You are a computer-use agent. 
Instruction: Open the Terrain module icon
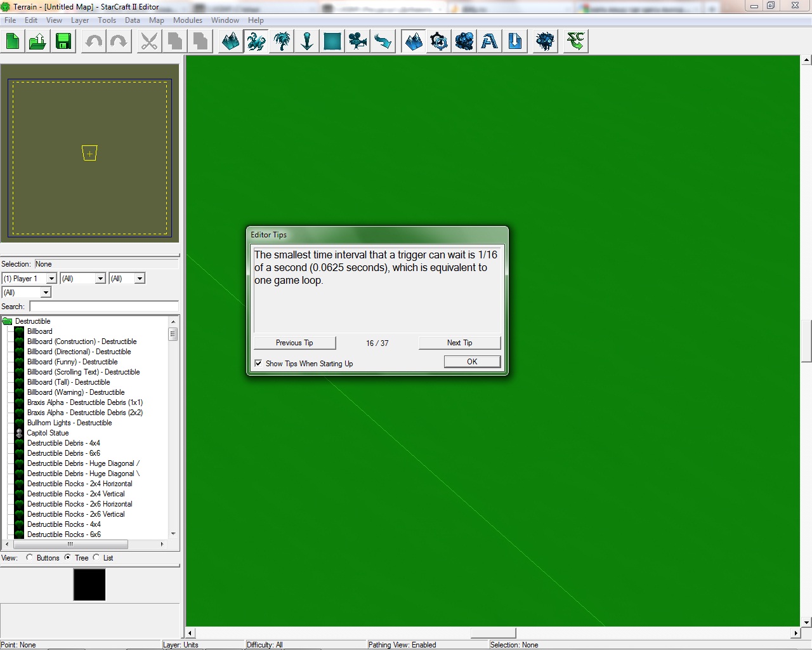click(414, 42)
